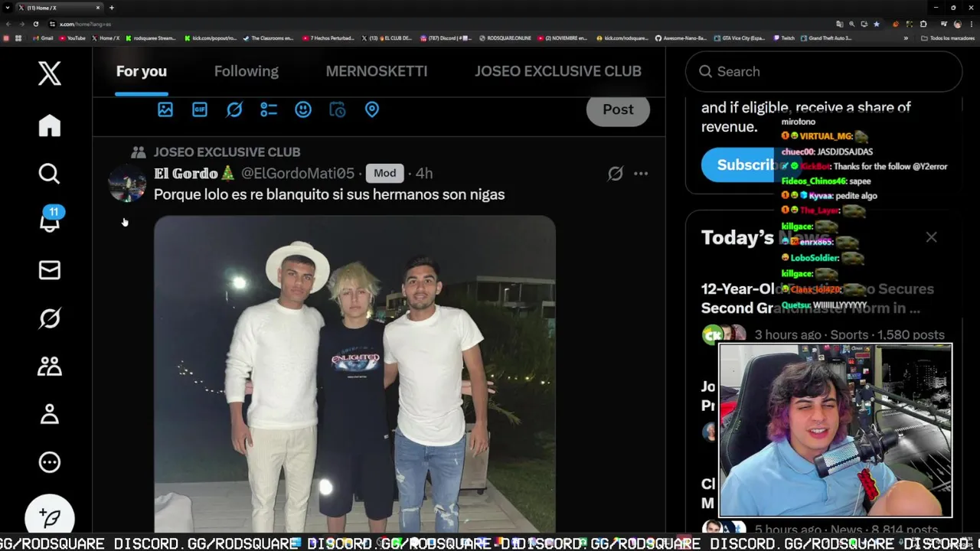
Task: Click the Mod badge on the post
Action: click(x=384, y=174)
